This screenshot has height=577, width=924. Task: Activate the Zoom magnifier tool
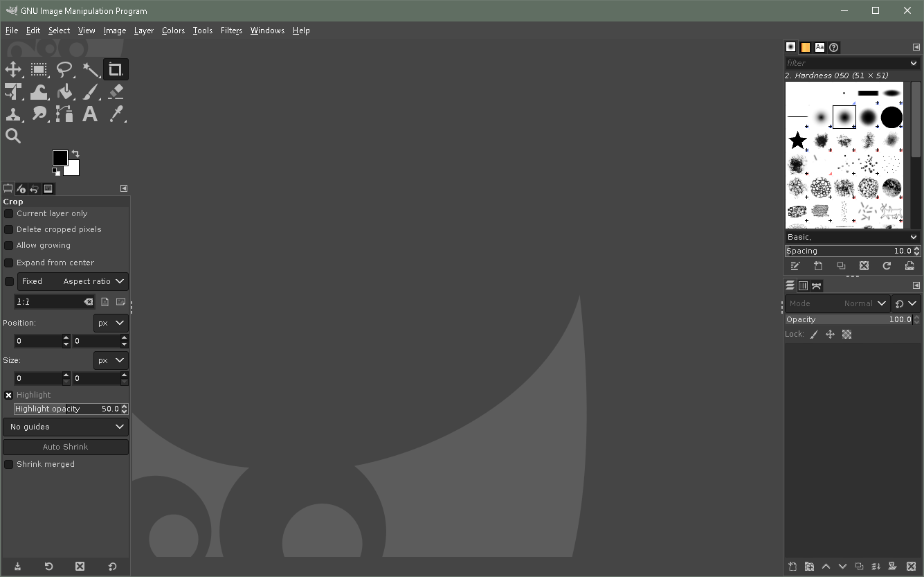tap(13, 136)
